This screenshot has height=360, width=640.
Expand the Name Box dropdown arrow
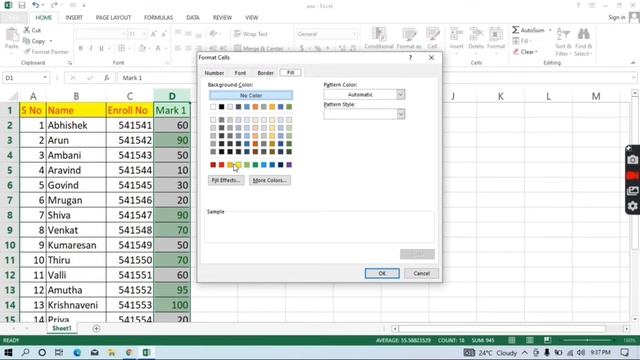pos(45,78)
